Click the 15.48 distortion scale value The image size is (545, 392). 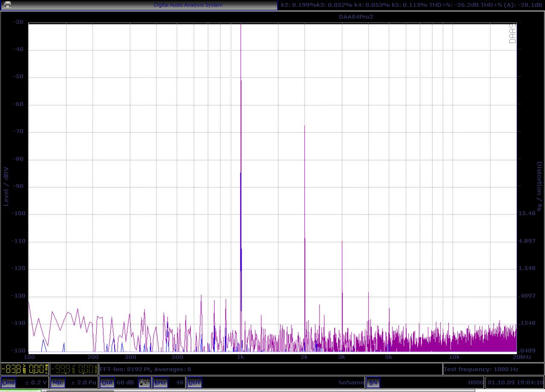click(x=528, y=213)
